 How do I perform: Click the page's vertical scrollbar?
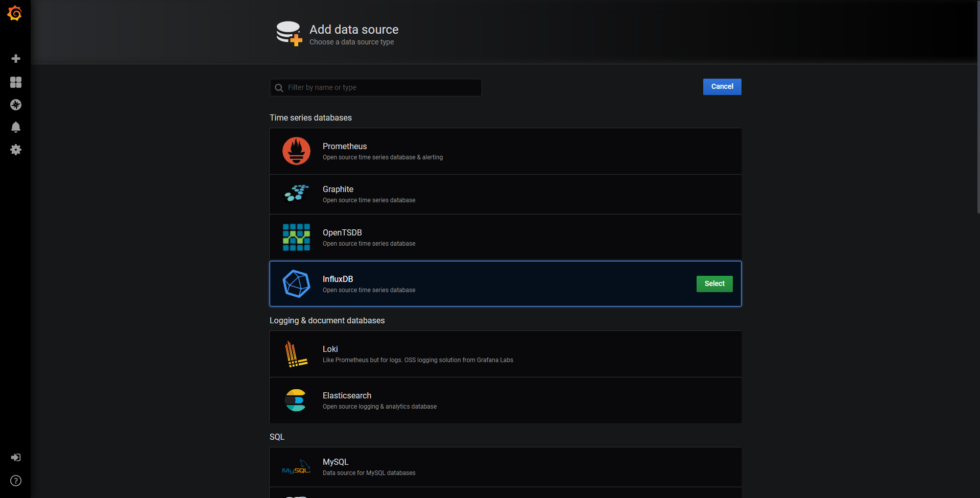pos(977,107)
